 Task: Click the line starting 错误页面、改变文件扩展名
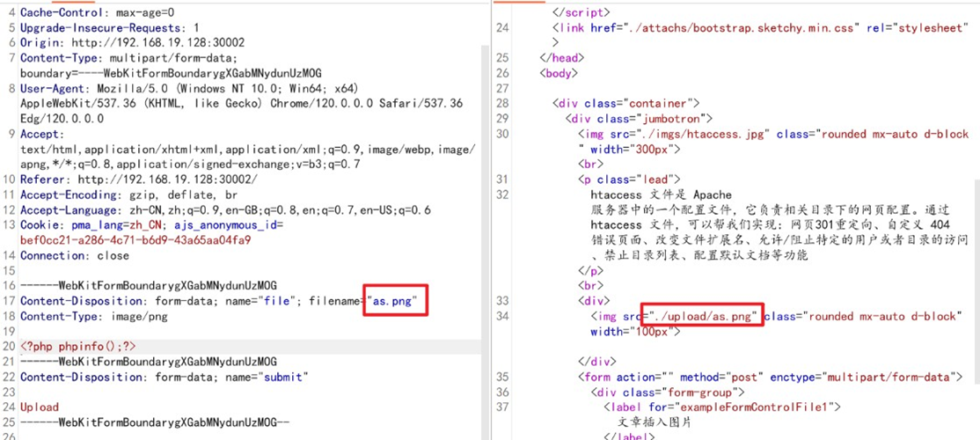click(x=779, y=240)
